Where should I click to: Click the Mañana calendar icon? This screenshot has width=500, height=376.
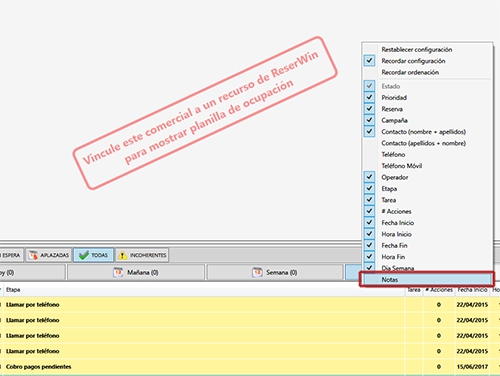tap(118, 272)
